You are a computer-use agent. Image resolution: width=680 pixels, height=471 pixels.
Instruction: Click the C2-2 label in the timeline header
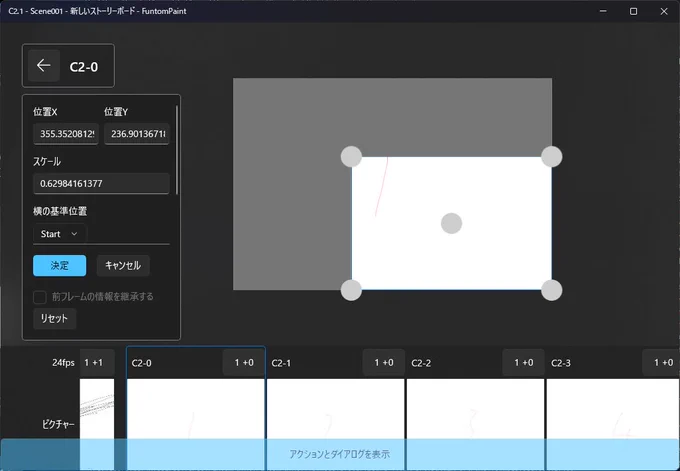click(x=421, y=363)
